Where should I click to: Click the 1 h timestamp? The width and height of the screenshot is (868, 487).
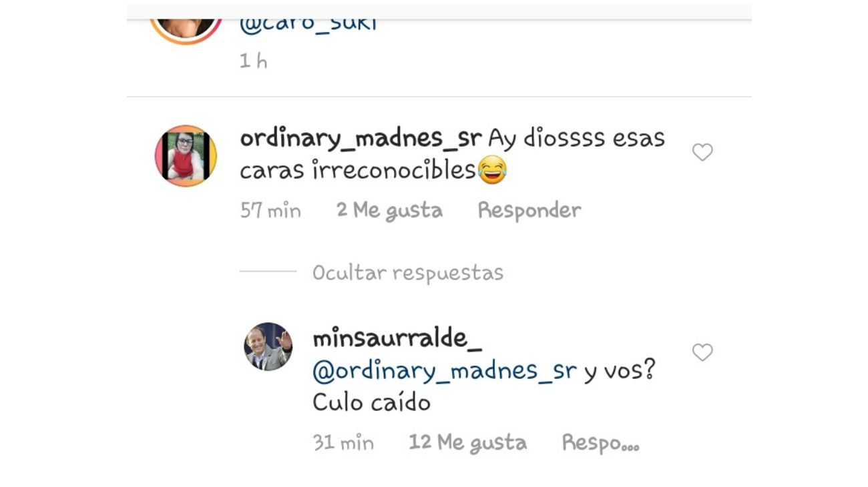click(254, 61)
